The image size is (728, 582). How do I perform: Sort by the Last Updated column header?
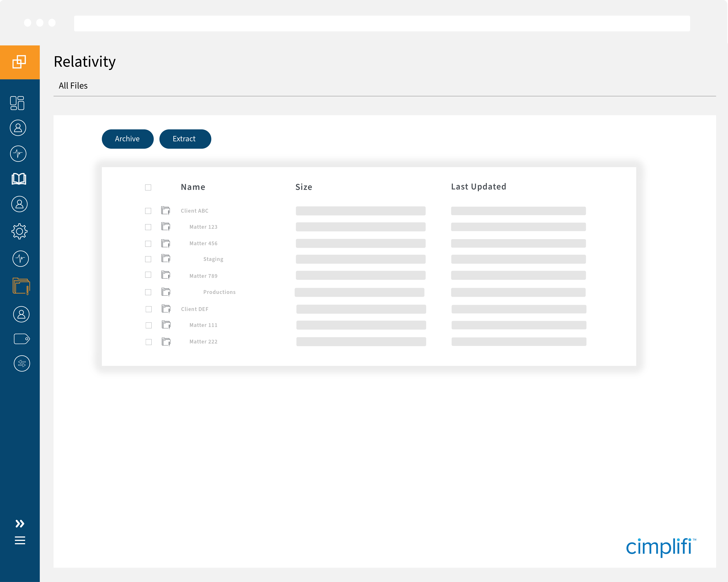pyautogui.click(x=479, y=187)
